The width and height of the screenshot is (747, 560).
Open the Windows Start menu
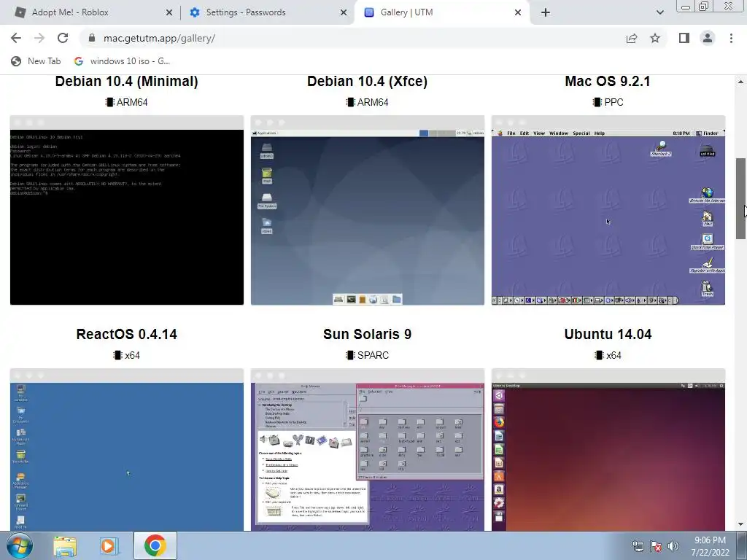20,545
